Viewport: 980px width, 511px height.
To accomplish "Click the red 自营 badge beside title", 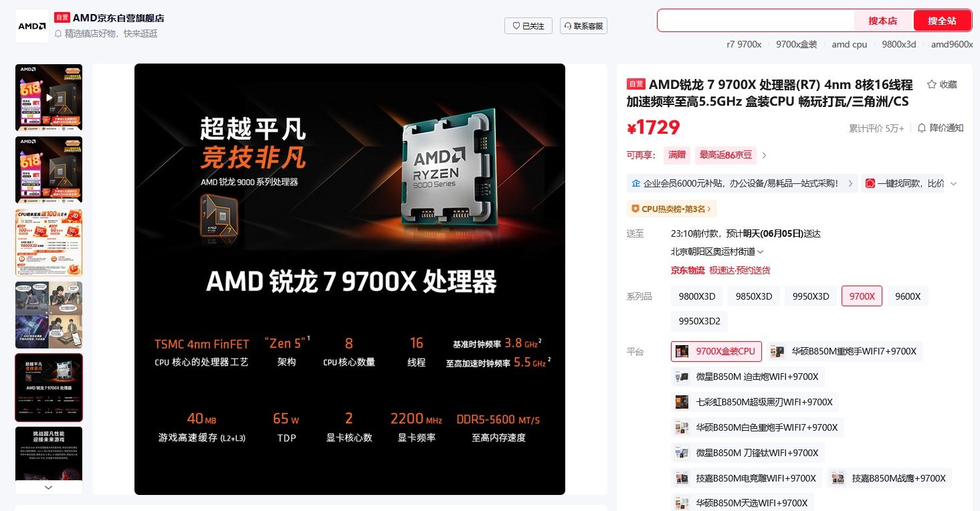I will pyautogui.click(x=635, y=84).
